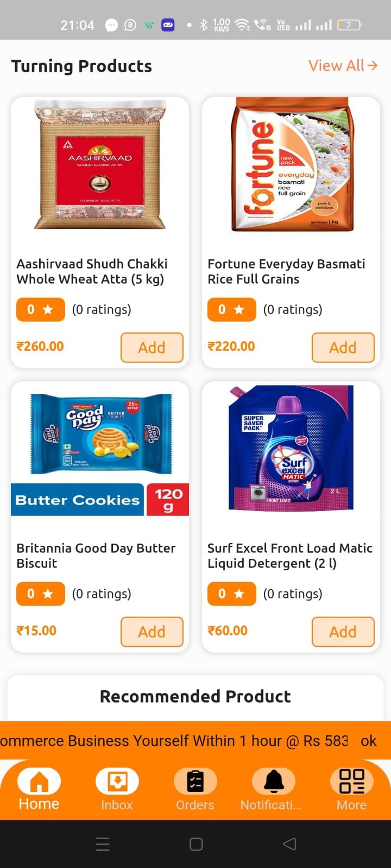Click View All link for Turning Products

click(x=343, y=66)
